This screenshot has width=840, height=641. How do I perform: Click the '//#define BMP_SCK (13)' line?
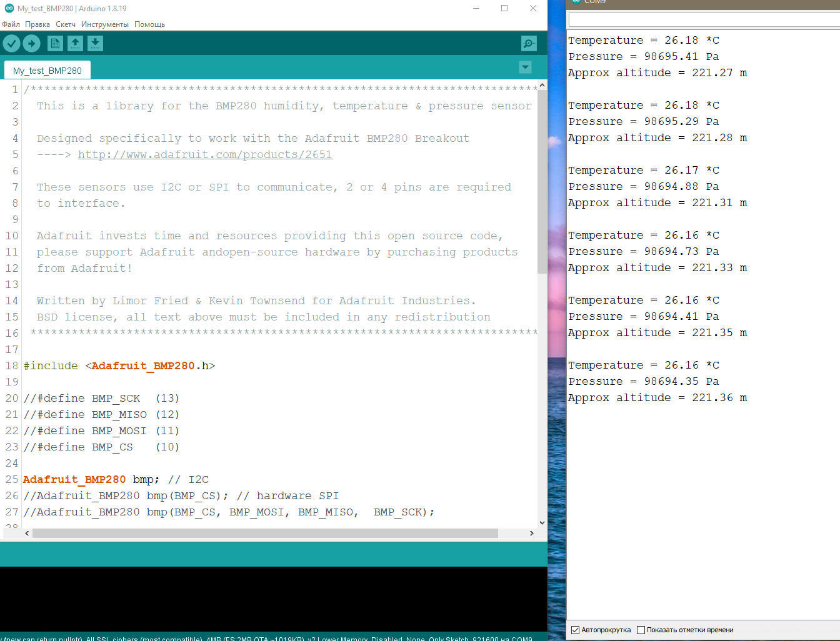(101, 398)
